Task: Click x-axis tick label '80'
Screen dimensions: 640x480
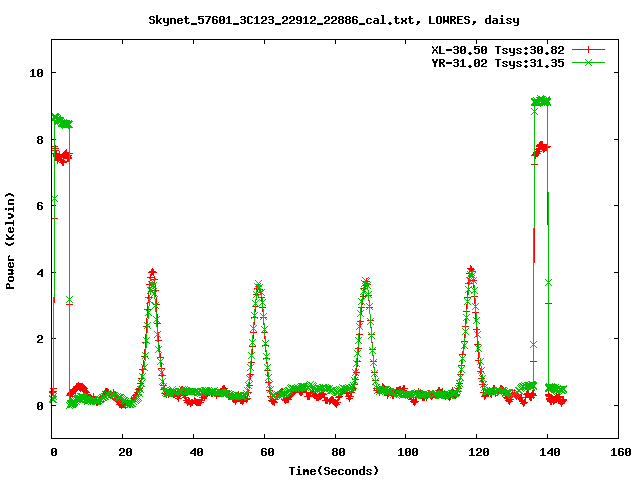Action: pyautogui.click(x=338, y=452)
